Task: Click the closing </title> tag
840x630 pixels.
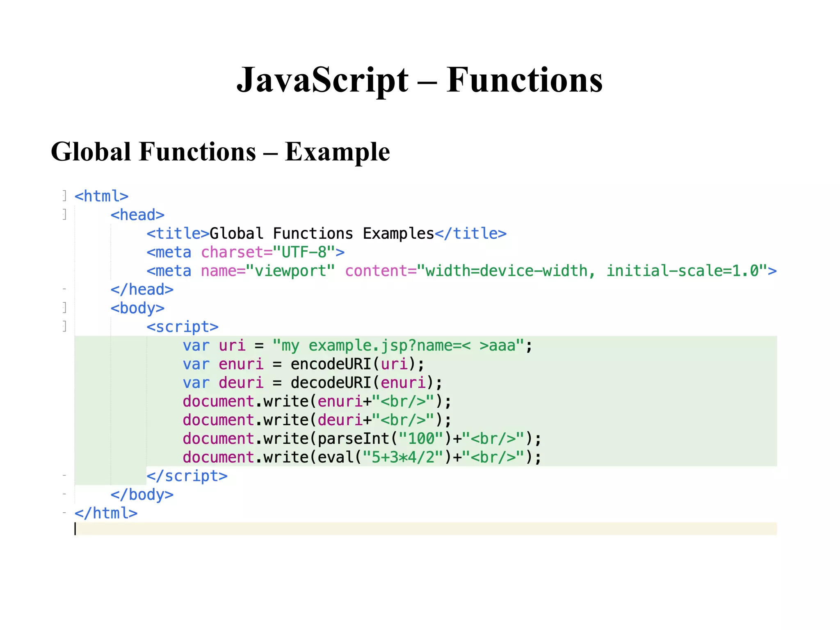Action: (471, 233)
